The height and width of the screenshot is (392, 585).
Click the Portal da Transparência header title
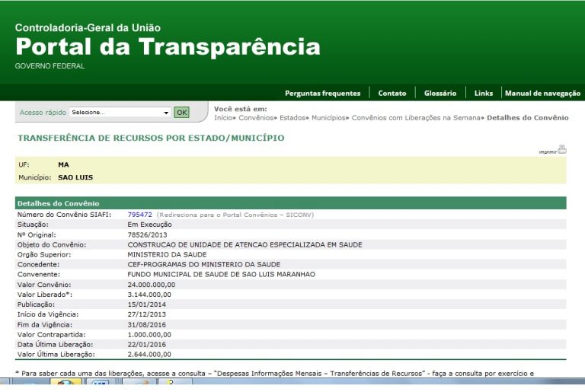pyautogui.click(x=168, y=46)
